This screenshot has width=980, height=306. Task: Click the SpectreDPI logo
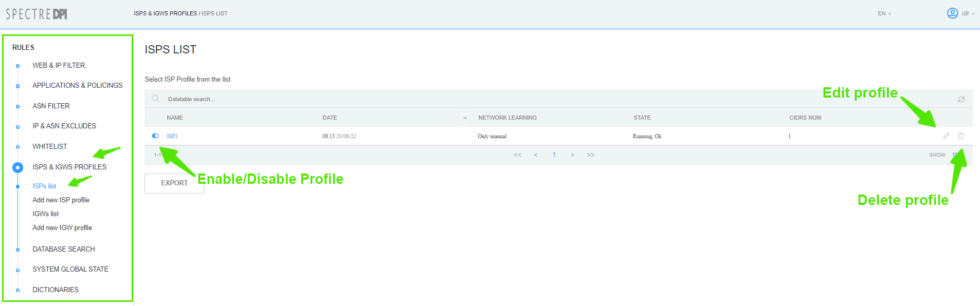(x=37, y=14)
